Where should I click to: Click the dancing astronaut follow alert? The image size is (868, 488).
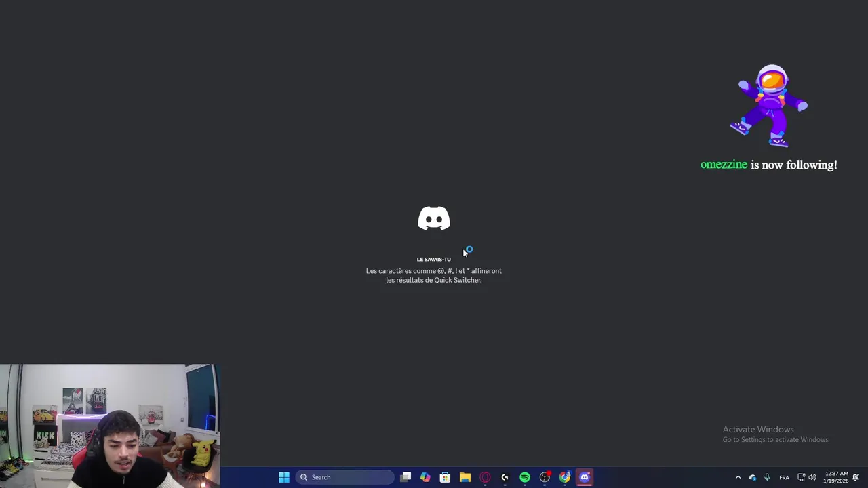click(769, 106)
